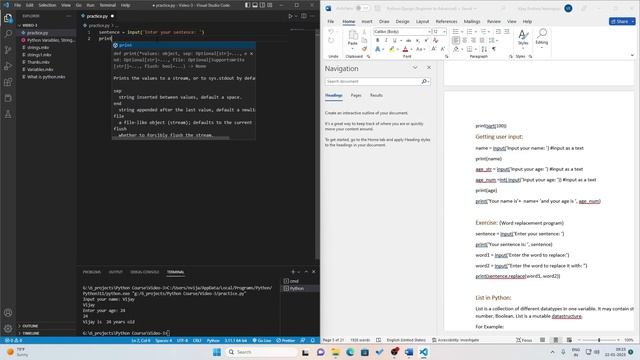Show paragraph marks with the pilcrow icon
The width and height of the screenshot is (640, 360).
493,49
